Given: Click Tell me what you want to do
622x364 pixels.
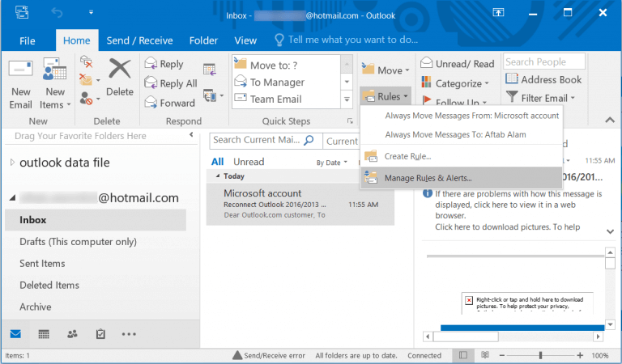Looking at the screenshot, I should pyautogui.click(x=352, y=40).
